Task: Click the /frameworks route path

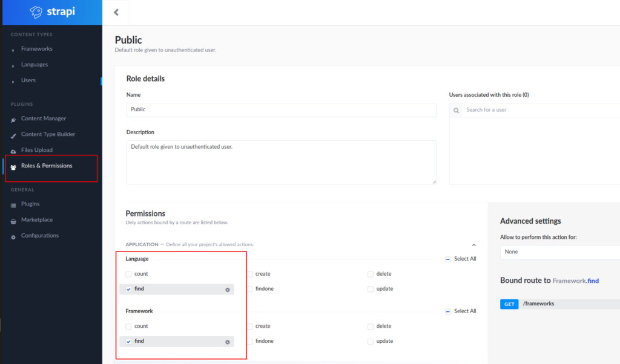Action: click(x=538, y=304)
